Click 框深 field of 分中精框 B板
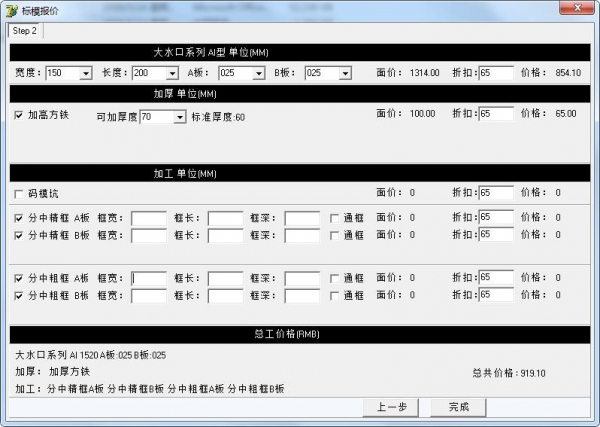The image size is (600, 427). pos(302,235)
